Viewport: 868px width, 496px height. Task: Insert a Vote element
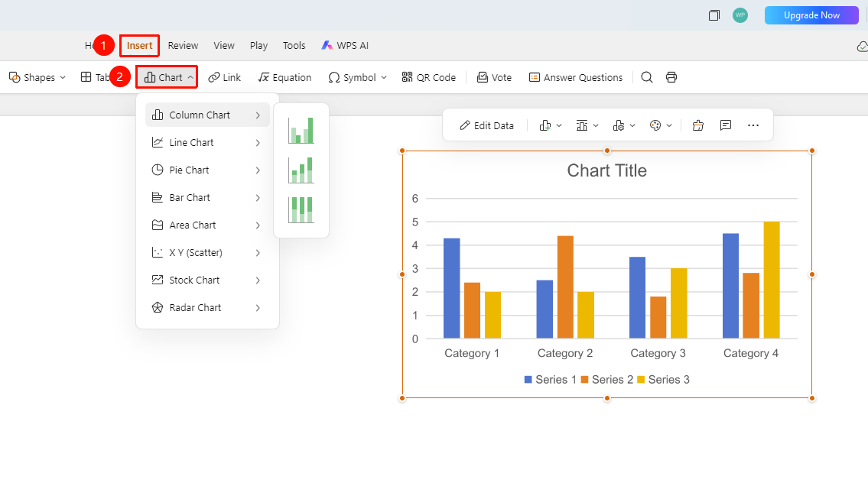pyautogui.click(x=494, y=77)
